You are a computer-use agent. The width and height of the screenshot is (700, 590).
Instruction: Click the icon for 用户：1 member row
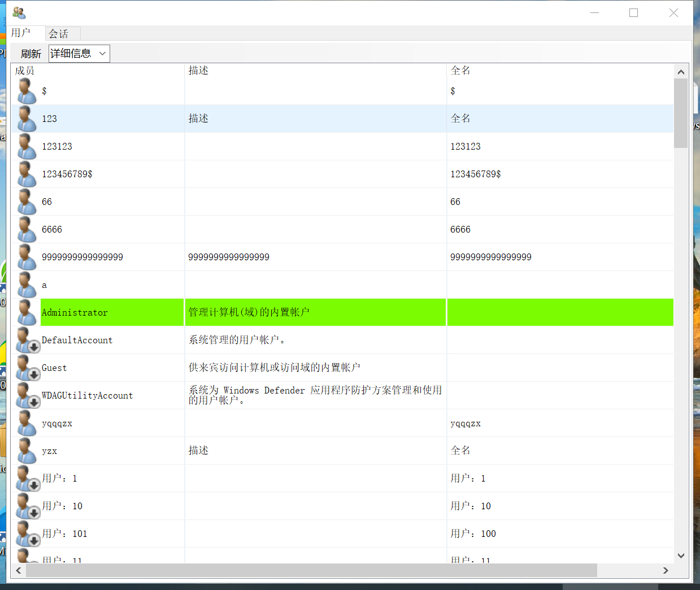(27, 478)
